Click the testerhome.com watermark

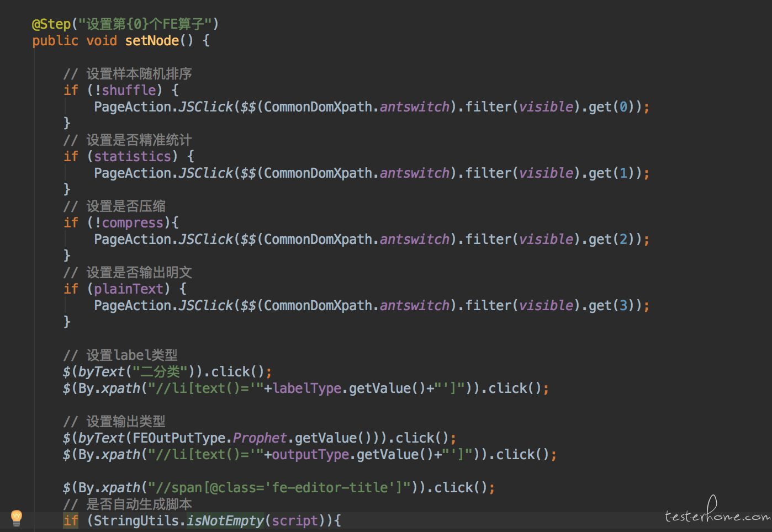click(x=717, y=514)
